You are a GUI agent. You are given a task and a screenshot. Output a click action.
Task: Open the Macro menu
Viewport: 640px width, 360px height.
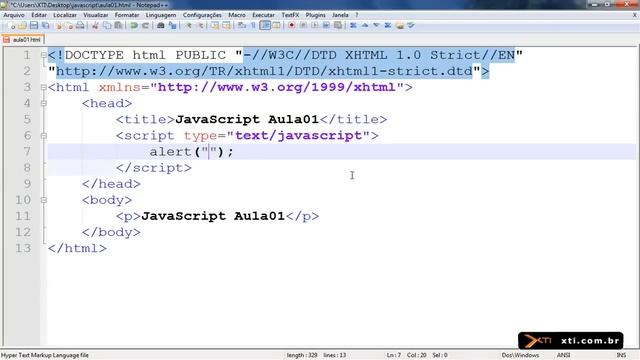(x=237, y=15)
